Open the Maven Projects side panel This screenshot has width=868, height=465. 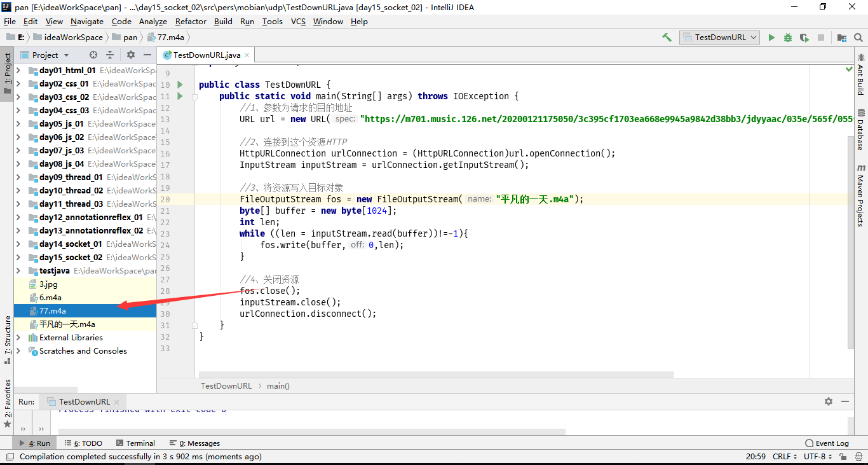pos(860,195)
